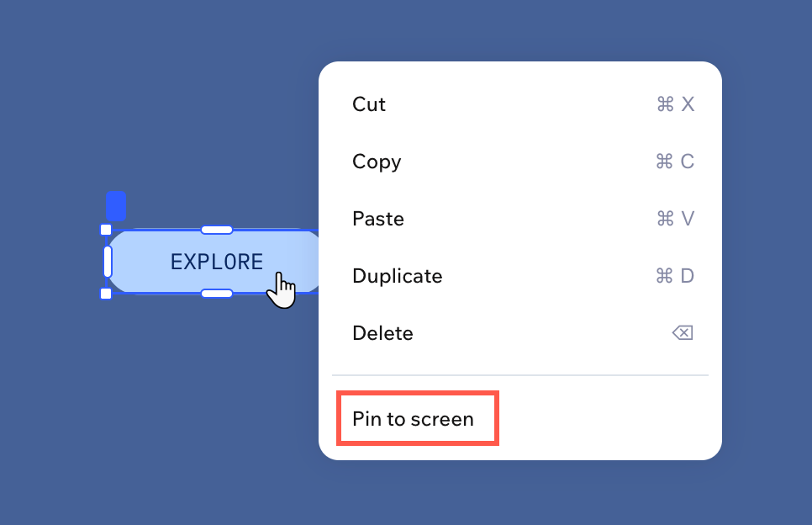
Task: Select the Cut option in the context menu
Action: point(368,103)
